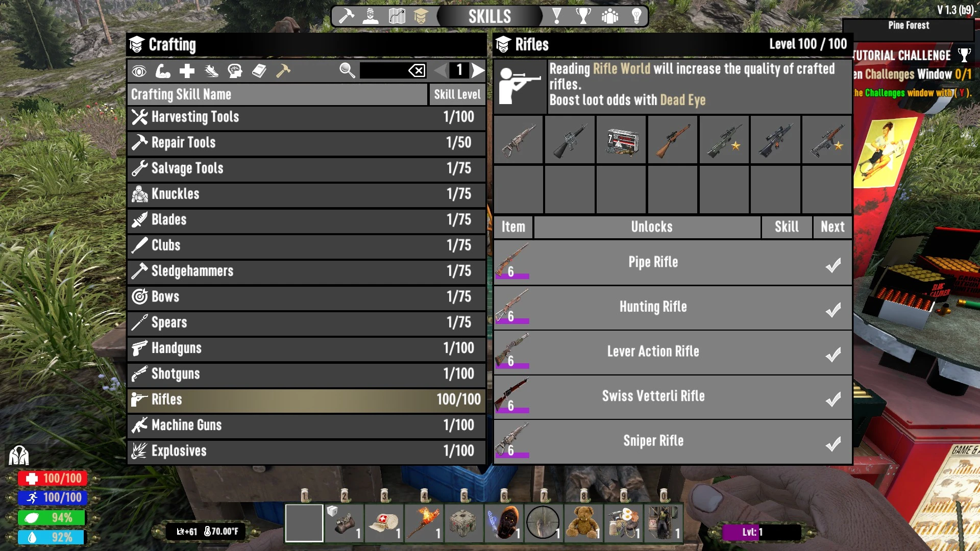Screen dimensions: 980x551
Task: Click the skill search input field
Action: click(384, 70)
